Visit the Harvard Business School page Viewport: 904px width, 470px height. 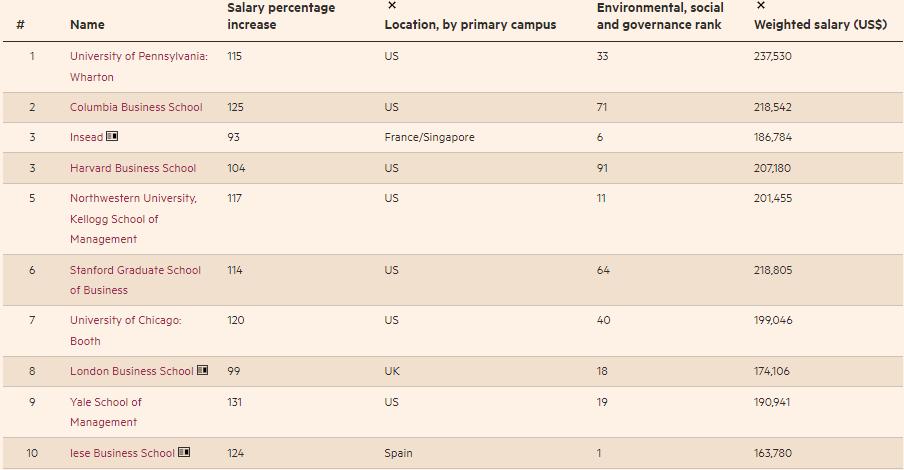[x=133, y=168]
